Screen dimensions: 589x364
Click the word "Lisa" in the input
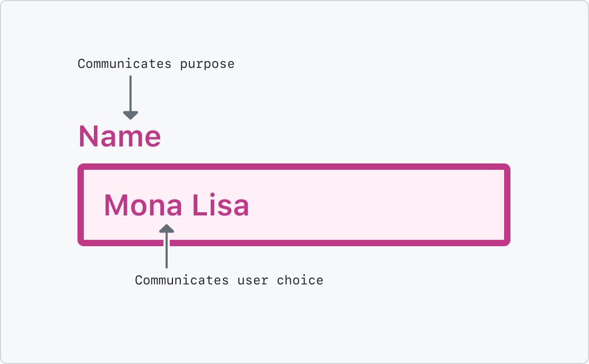(x=220, y=205)
